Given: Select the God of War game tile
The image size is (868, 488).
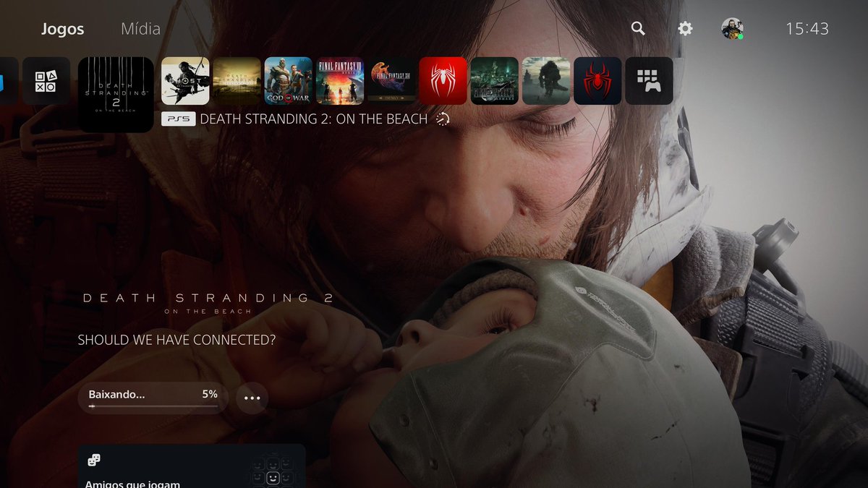Looking at the screenshot, I should [289, 81].
